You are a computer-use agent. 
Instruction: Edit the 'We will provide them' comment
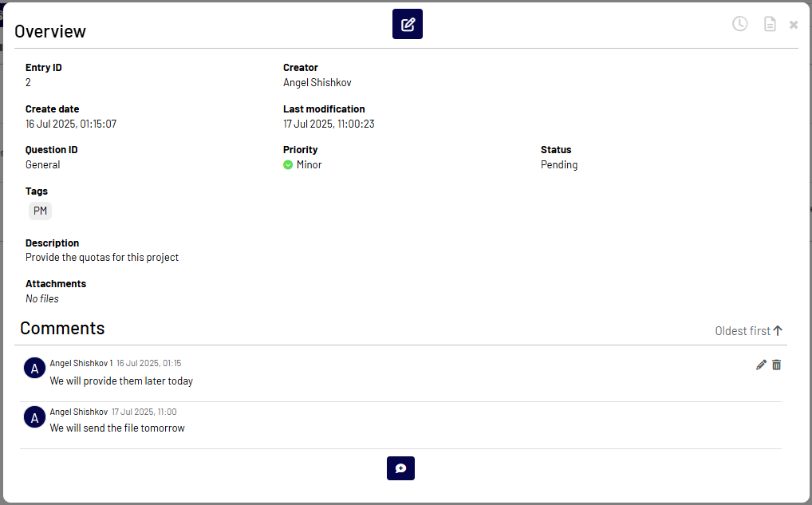[761, 365]
